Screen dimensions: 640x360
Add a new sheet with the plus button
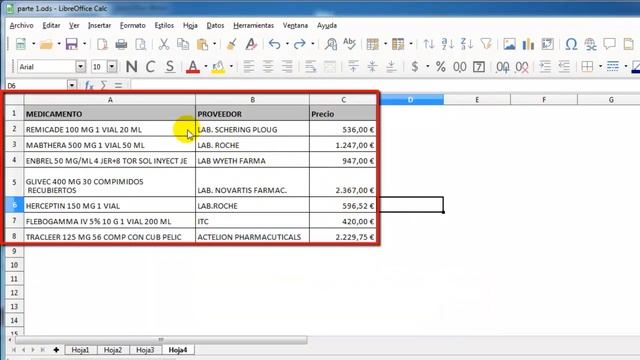[56, 350]
